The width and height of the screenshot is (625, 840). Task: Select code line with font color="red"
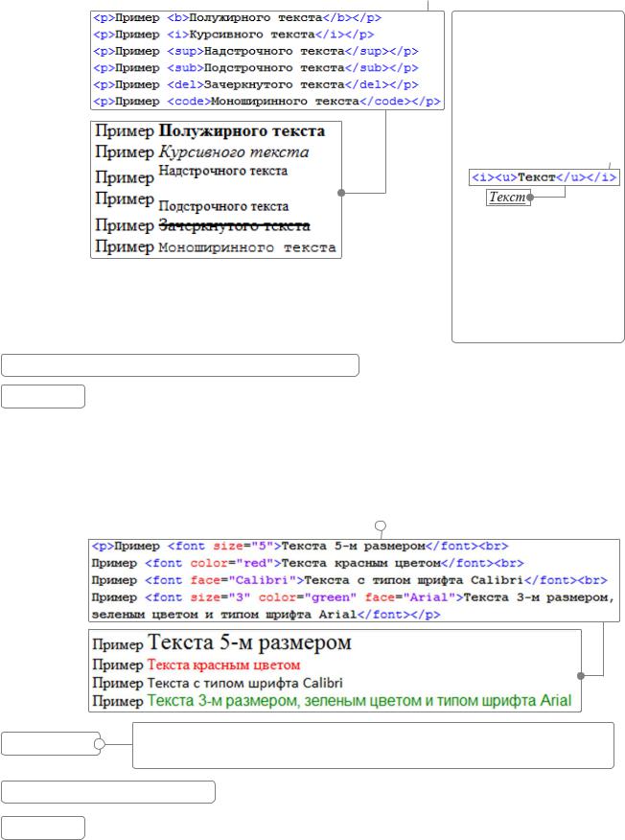[308, 563]
